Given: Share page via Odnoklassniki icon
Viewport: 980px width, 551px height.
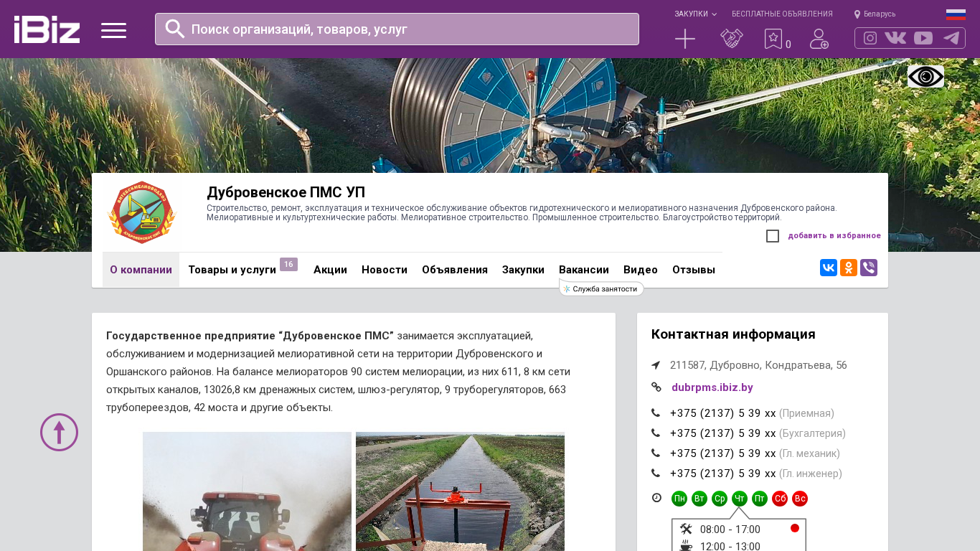Looking at the screenshot, I should point(849,268).
